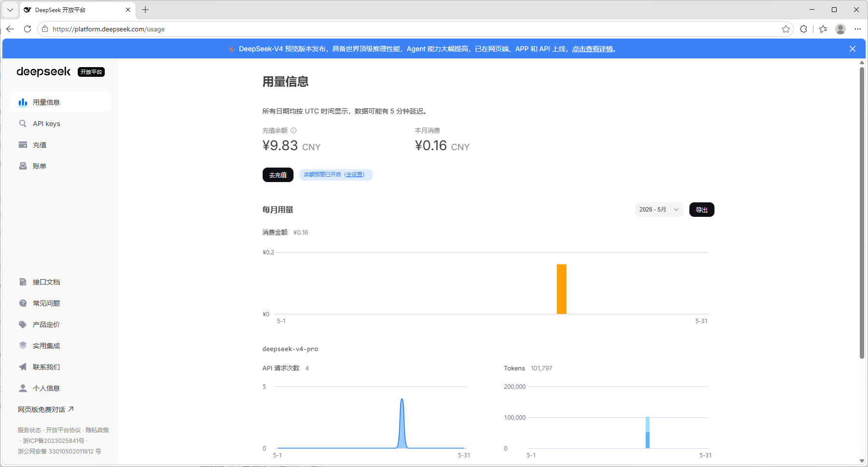Open the 账单 billing page
Viewport: 868px width, 467px height.
pos(60,166)
